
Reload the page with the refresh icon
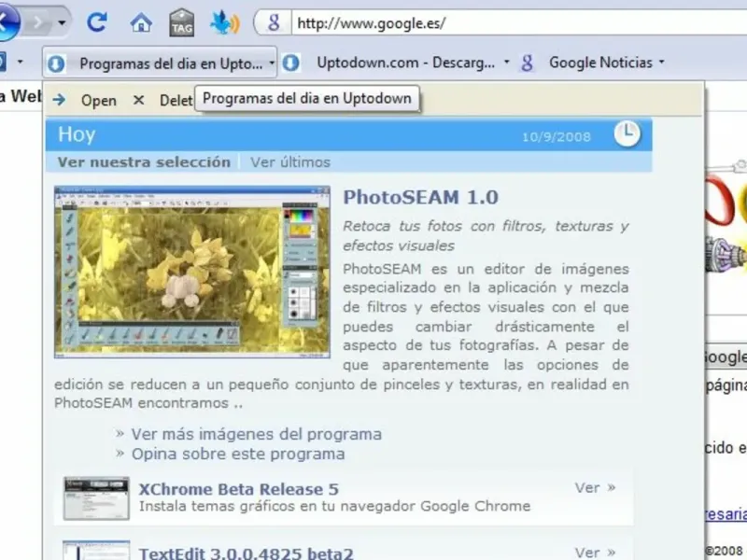[97, 21]
